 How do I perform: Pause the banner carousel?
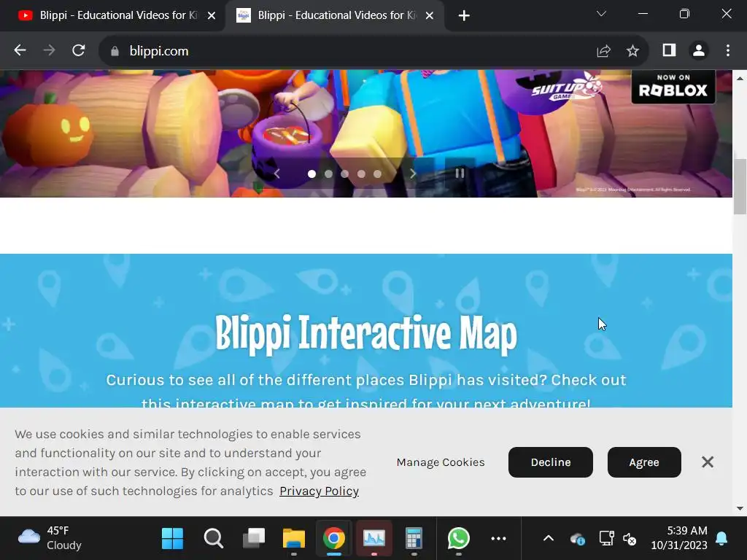460,174
